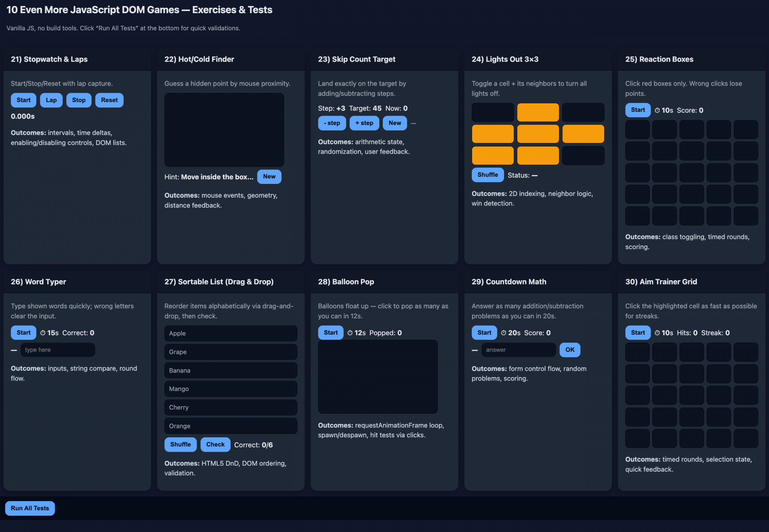The width and height of the screenshot is (769, 532).
Task: Stop the running stopwatch
Action: pyautogui.click(x=79, y=100)
